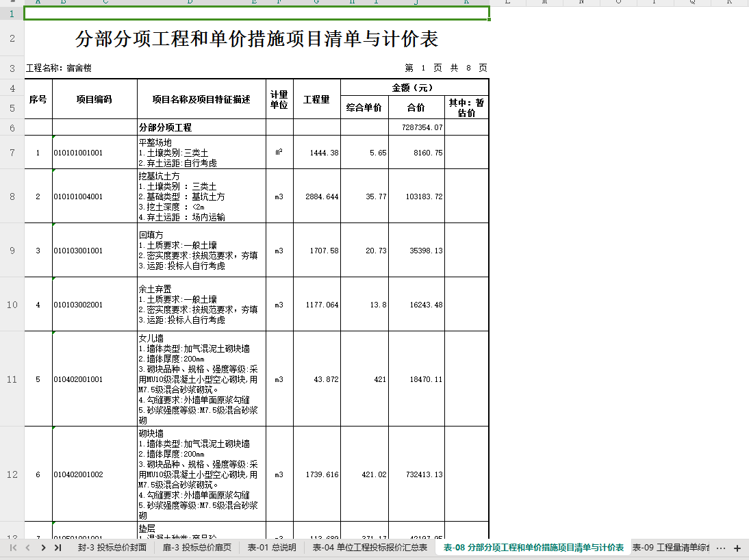Viewport: 749px width, 560px height.
Task: Add a new sheet with the plus icon
Action: (737, 548)
